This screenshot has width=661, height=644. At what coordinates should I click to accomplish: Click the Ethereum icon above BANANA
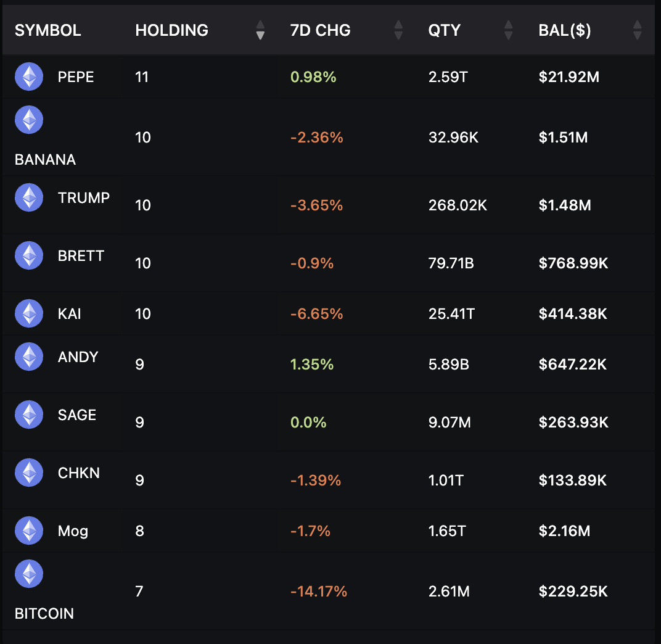(x=29, y=120)
